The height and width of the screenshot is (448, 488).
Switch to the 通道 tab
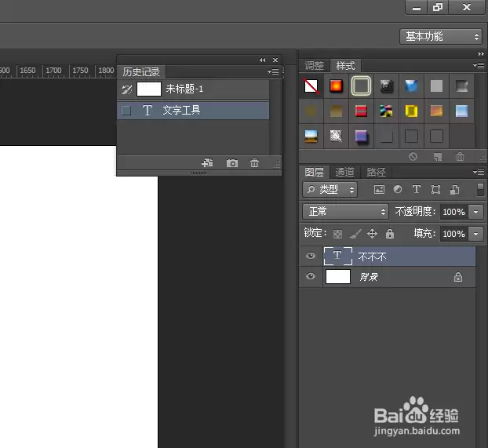pyautogui.click(x=345, y=172)
